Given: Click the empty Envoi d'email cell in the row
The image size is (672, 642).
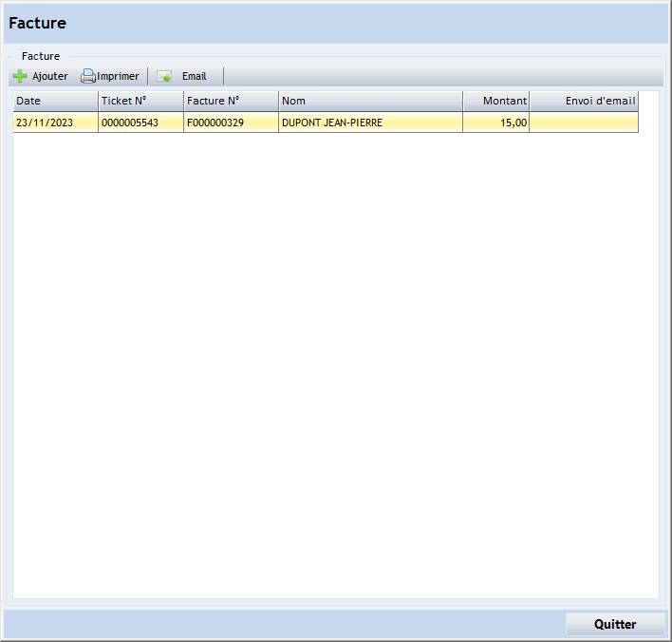Looking at the screenshot, I should point(584,123).
